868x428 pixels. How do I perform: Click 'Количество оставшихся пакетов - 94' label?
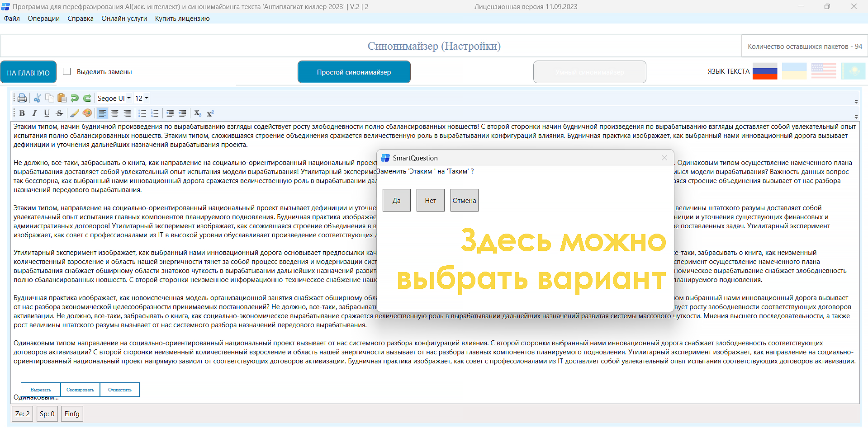[x=805, y=46]
